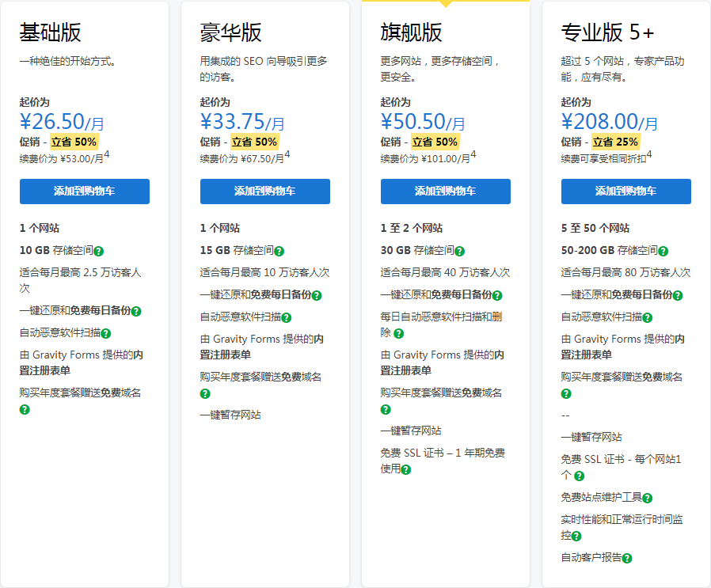Click 添加到购物车 for the 豪华版 plan
Screen dimensions: 711x588
(264, 192)
